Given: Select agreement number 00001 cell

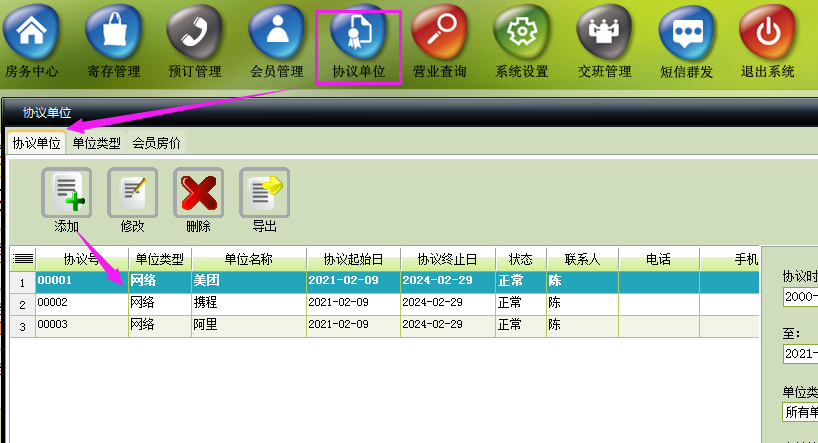Looking at the screenshot, I should [82, 282].
